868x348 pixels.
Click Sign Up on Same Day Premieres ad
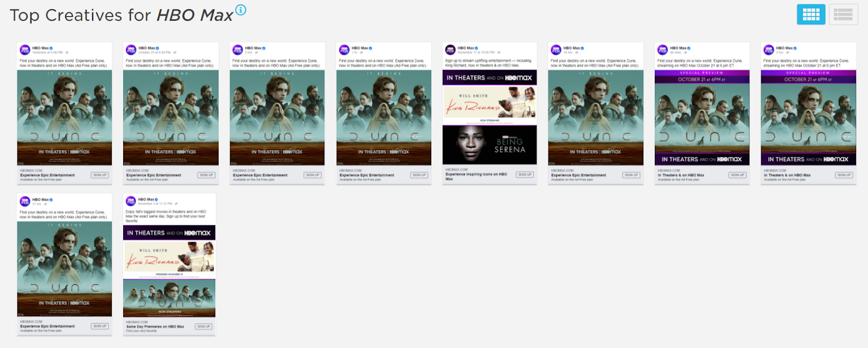point(203,326)
